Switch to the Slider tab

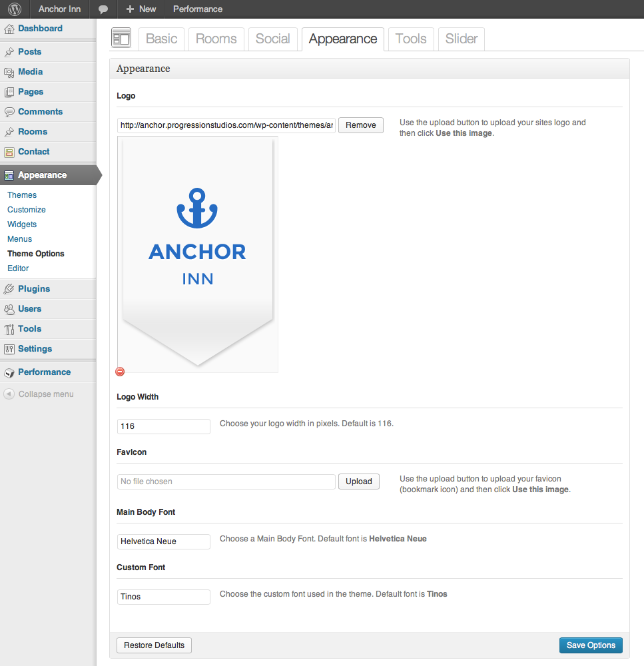[462, 39]
